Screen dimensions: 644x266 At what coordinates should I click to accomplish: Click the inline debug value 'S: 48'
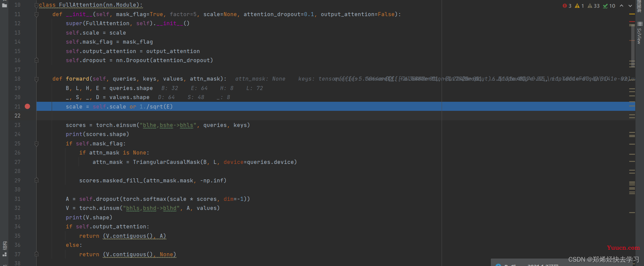196,97
